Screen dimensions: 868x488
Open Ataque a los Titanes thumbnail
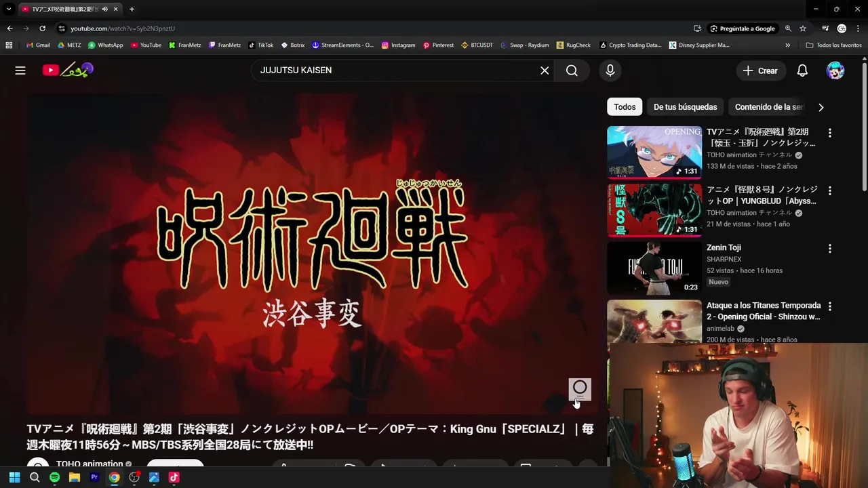pos(654,321)
